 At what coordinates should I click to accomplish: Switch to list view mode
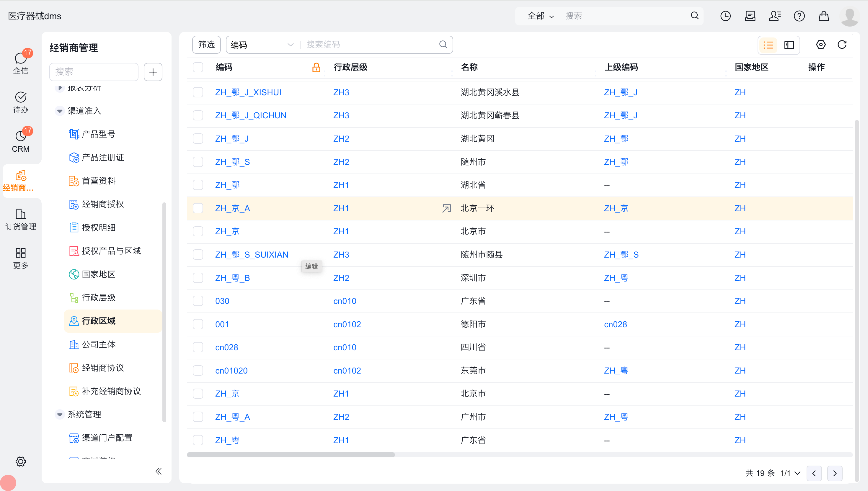(768, 45)
